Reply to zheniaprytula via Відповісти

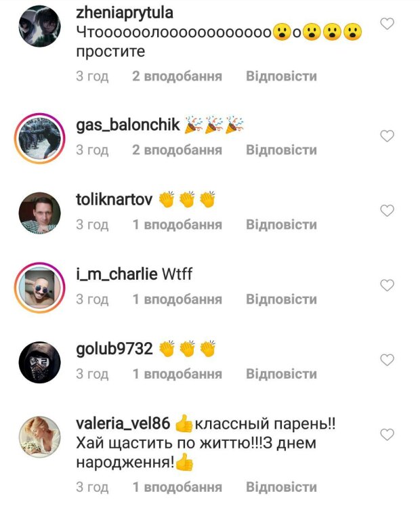point(281,76)
